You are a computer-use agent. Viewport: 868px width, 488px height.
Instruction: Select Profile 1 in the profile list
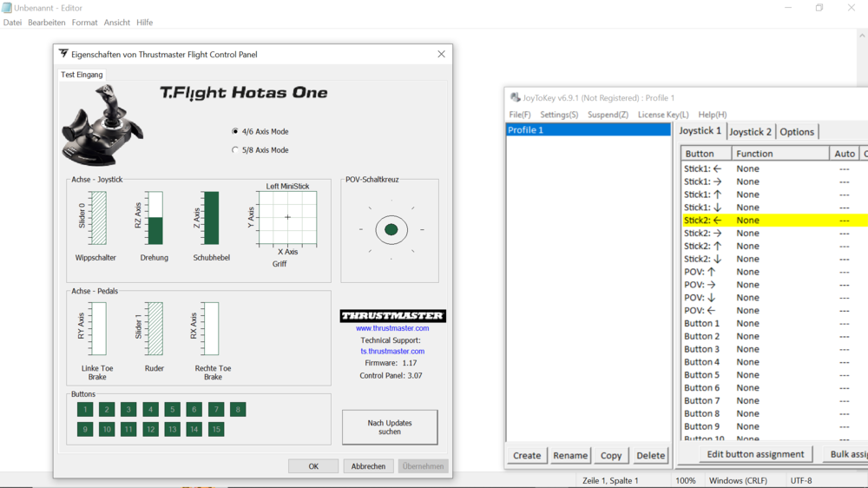(588, 130)
